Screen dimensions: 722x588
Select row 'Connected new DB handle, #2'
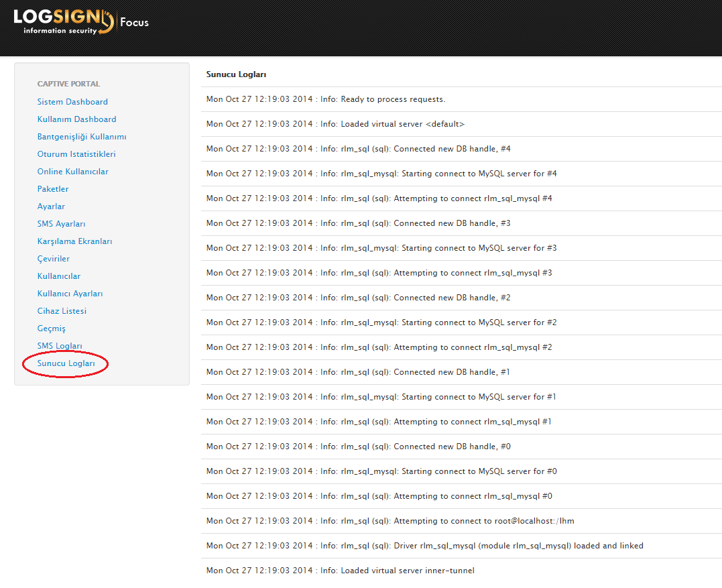pyautogui.click(x=461, y=298)
